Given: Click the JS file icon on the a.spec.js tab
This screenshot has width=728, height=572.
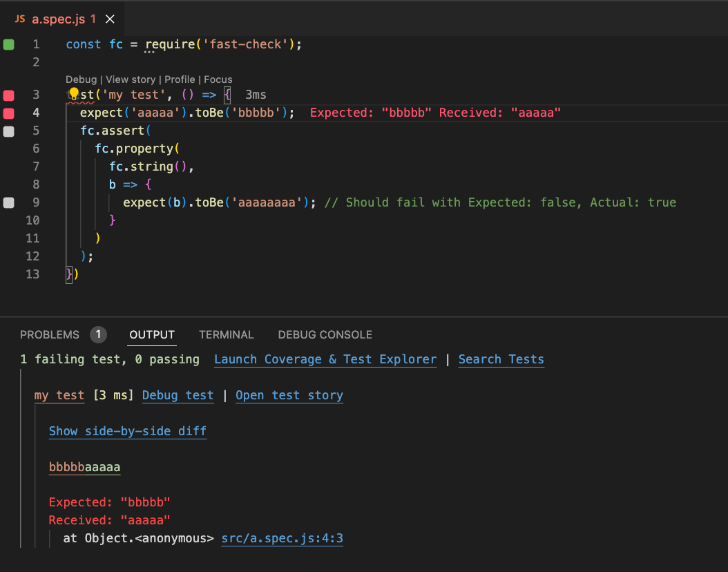Looking at the screenshot, I should (20, 19).
